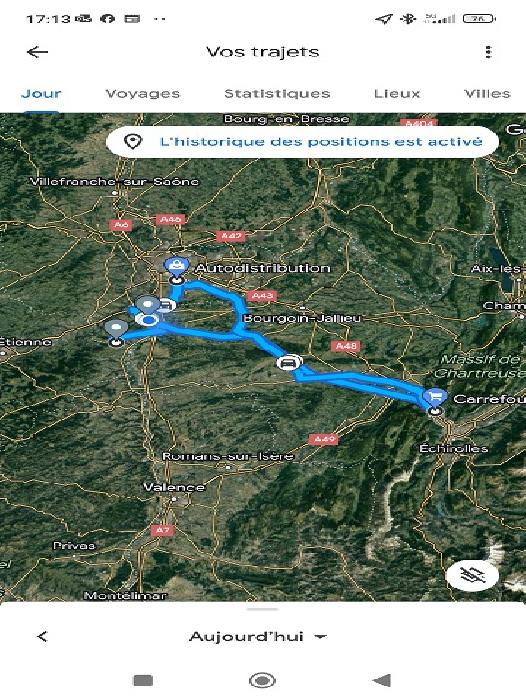Select the Jour tab
The height and width of the screenshot is (700, 526).
pos(41,94)
